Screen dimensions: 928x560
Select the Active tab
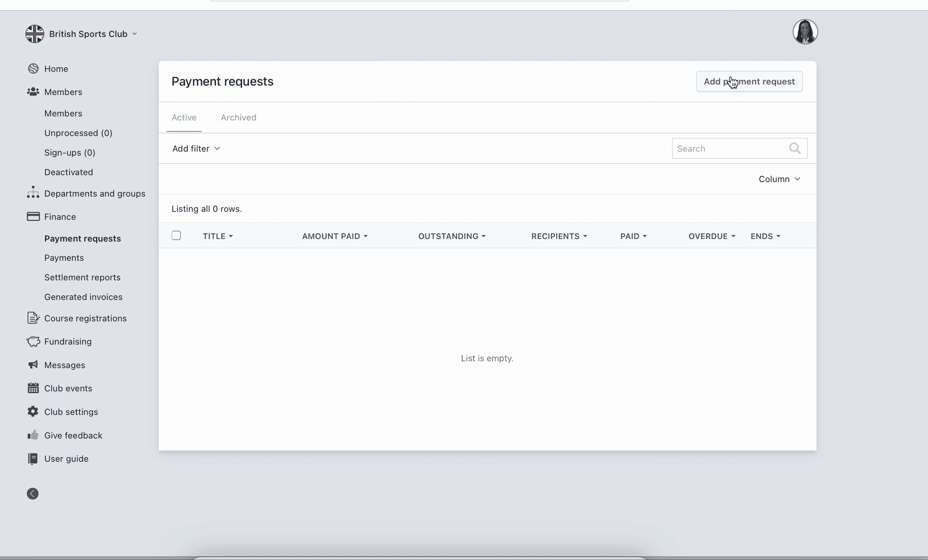184,118
